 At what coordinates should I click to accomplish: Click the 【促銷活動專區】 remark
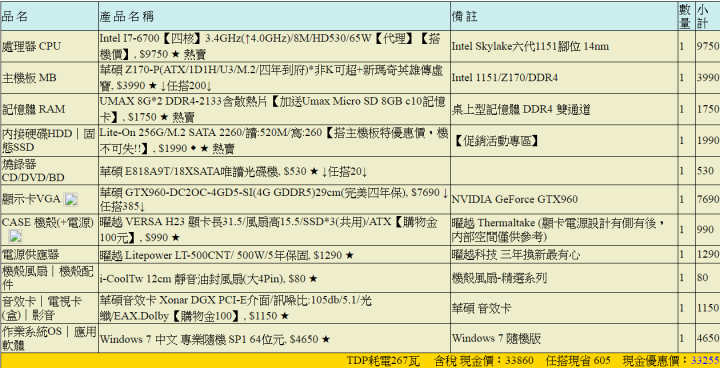pyautogui.click(x=496, y=140)
